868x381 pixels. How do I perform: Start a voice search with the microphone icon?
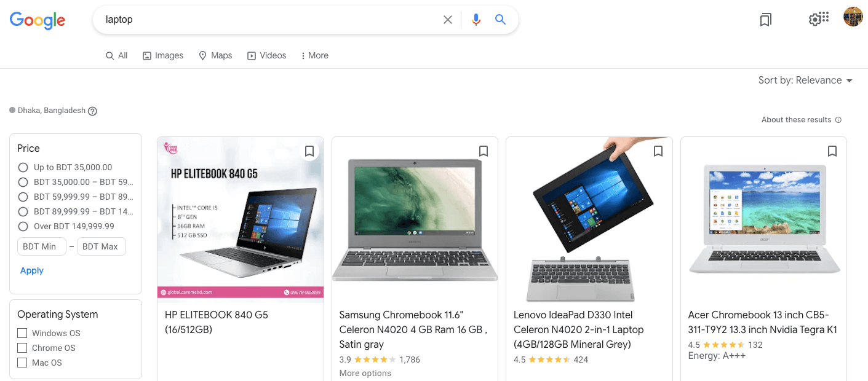coord(476,19)
